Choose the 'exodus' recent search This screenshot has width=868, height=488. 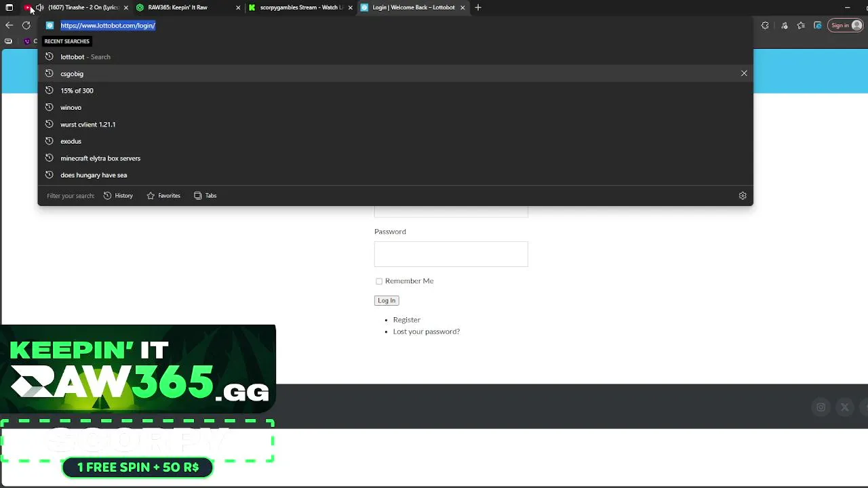point(395,142)
